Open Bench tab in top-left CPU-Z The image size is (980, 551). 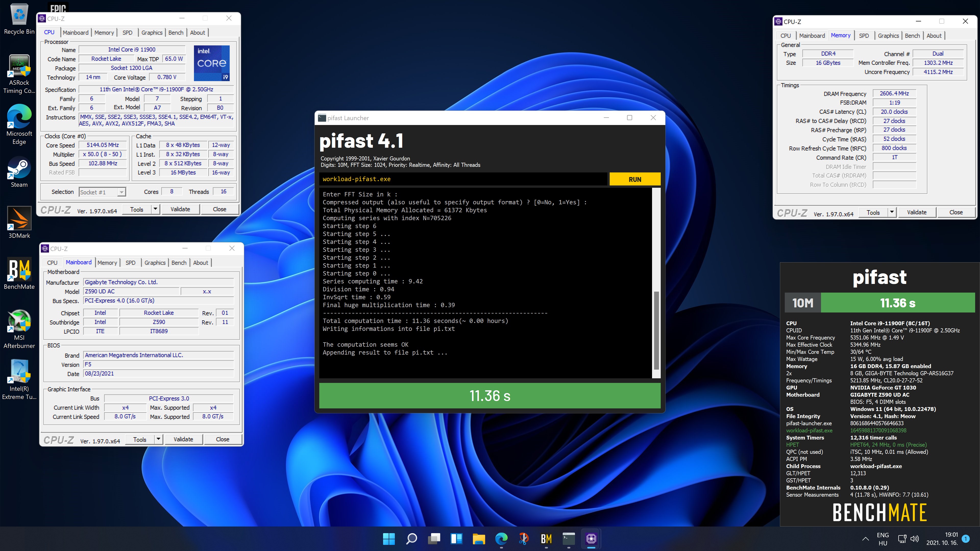(x=176, y=33)
